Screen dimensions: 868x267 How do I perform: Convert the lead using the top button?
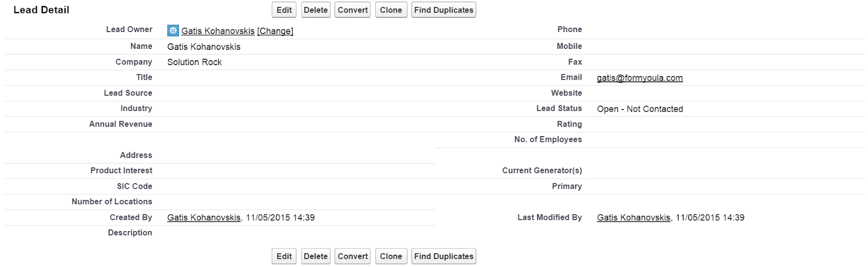click(353, 10)
